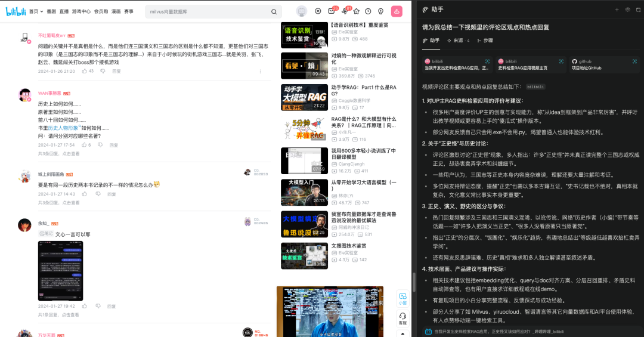Click the 小窗 mini-player button
This screenshot has height=337, width=644.
[x=402, y=299]
